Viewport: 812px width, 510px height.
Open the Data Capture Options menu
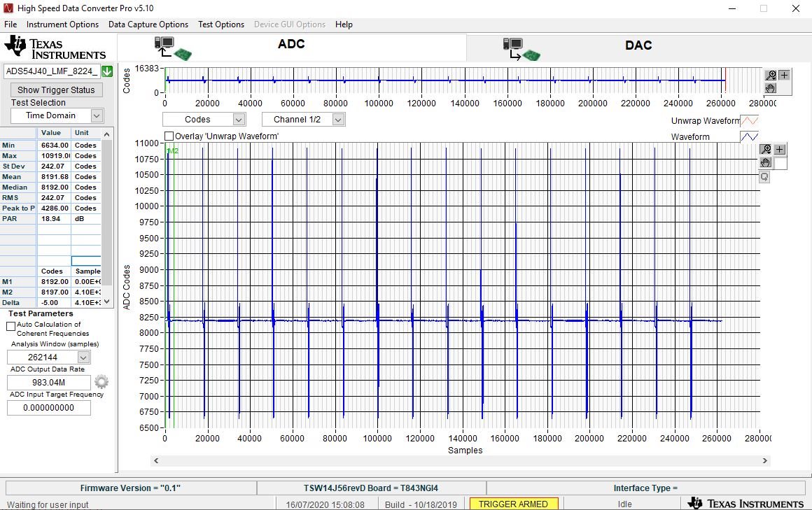point(148,24)
